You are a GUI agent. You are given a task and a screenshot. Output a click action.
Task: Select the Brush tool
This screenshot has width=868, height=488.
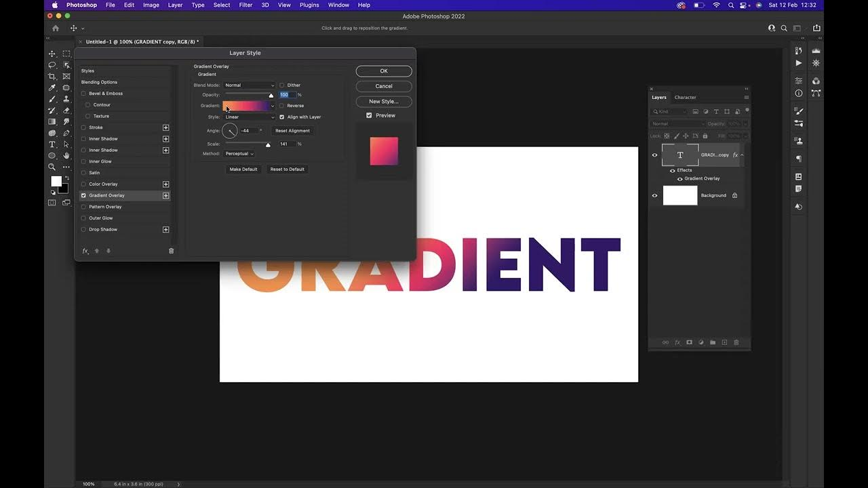[52, 100]
